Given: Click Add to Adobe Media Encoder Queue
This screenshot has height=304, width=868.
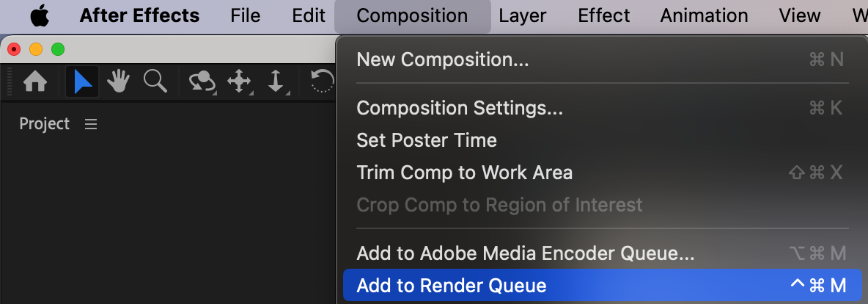Looking at the screenshot, I should coord(525,253).
